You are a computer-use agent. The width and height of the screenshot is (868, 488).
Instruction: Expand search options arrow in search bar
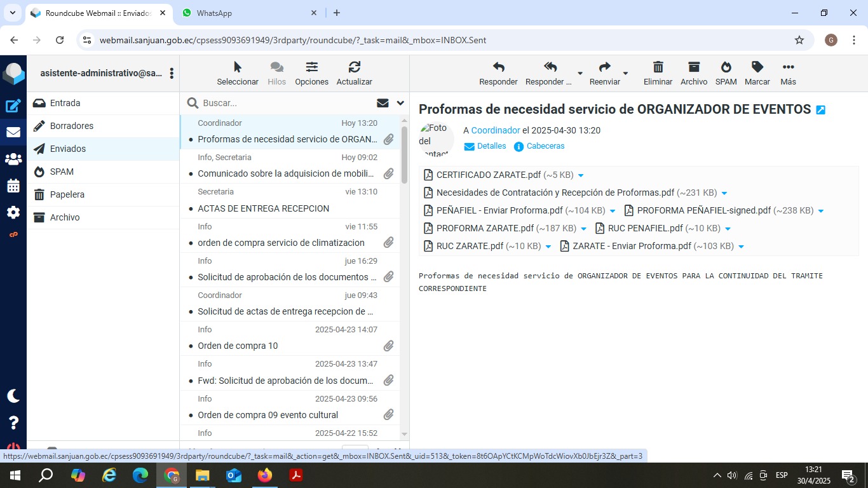[x=400, y=103]
